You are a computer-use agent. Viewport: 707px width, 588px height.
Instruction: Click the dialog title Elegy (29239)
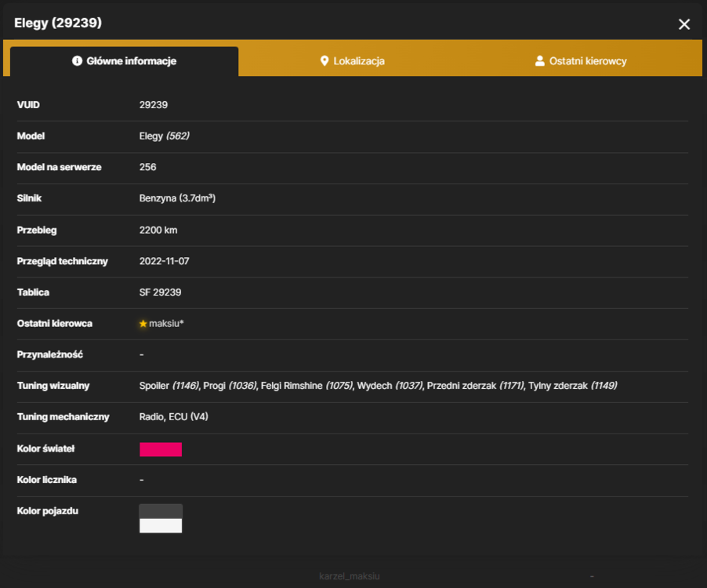[x=58, y=23]
